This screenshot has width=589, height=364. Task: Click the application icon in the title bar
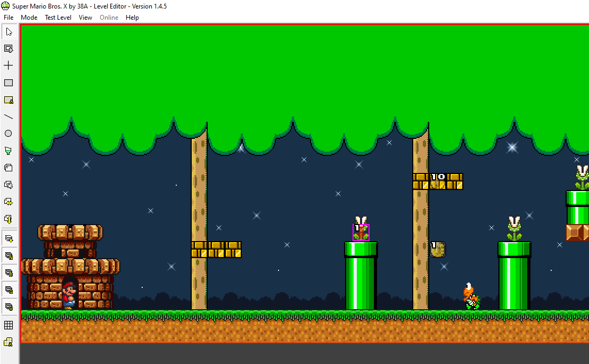(x=5, y=6)
